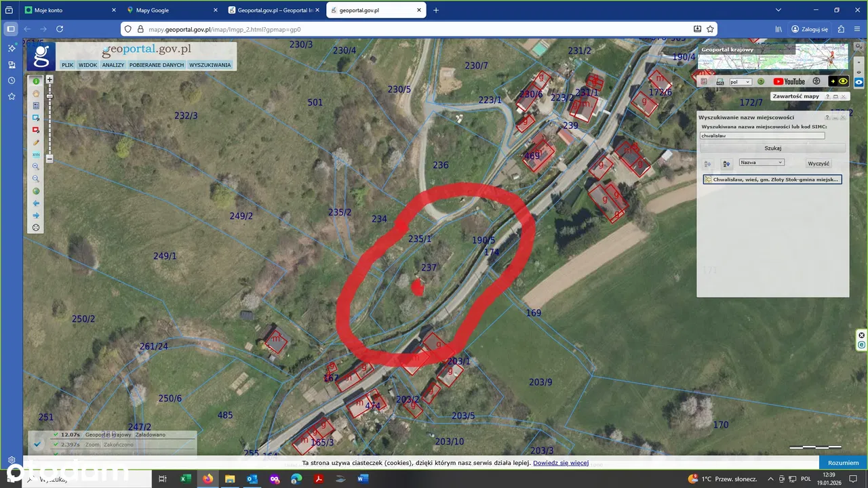Click the XYH coordinates tool
This screenshot has width=868, height=488.
(36, 155)
